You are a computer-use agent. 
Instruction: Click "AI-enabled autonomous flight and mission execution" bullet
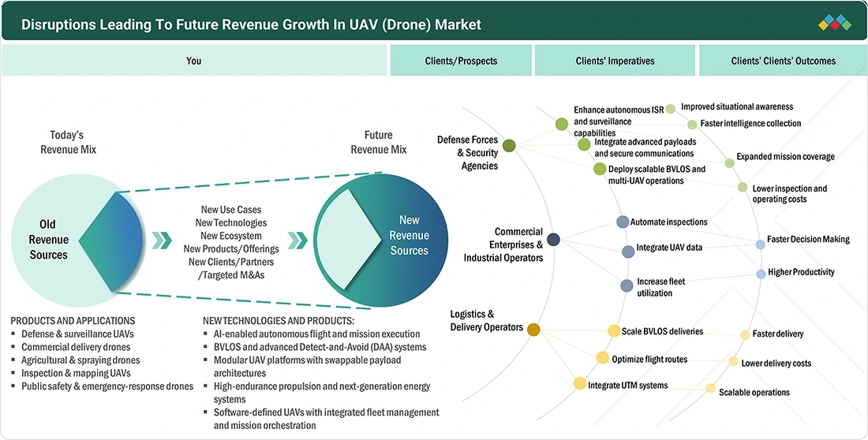(316, 334)
